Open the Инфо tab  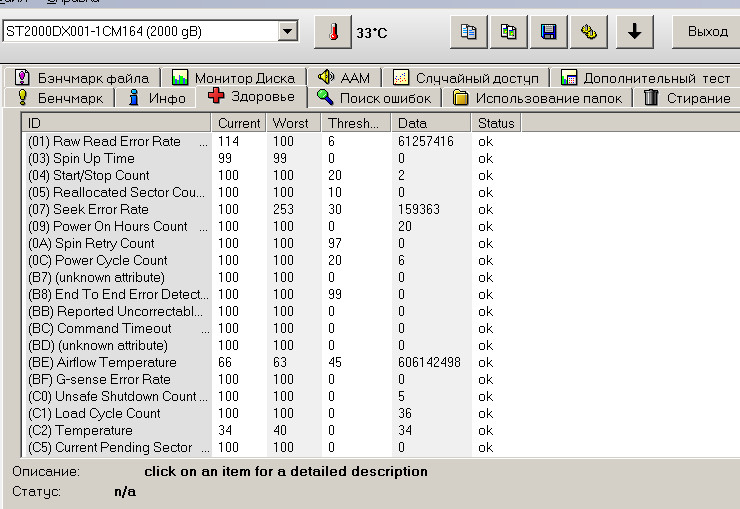[x=158, y=98]
